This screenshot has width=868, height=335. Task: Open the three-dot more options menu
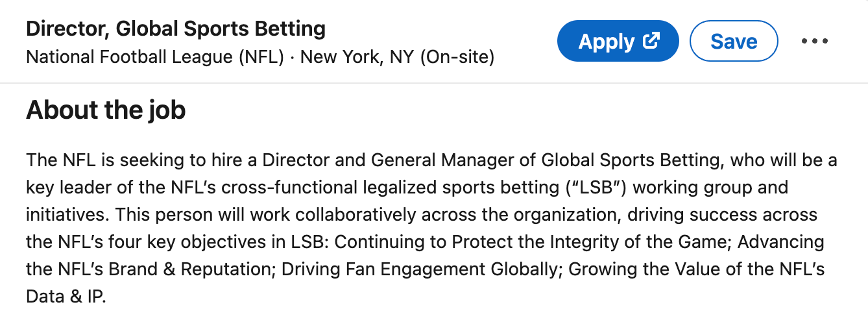(x=815, y=42)
